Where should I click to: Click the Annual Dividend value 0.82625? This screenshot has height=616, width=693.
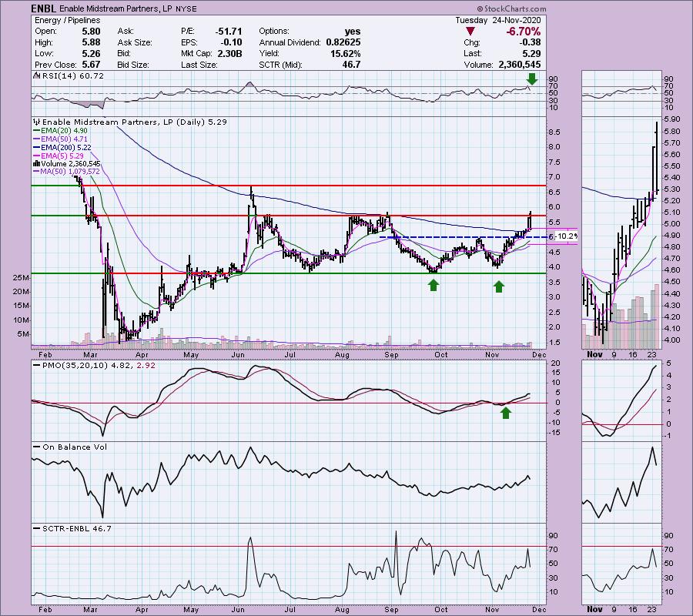point(343,42)
